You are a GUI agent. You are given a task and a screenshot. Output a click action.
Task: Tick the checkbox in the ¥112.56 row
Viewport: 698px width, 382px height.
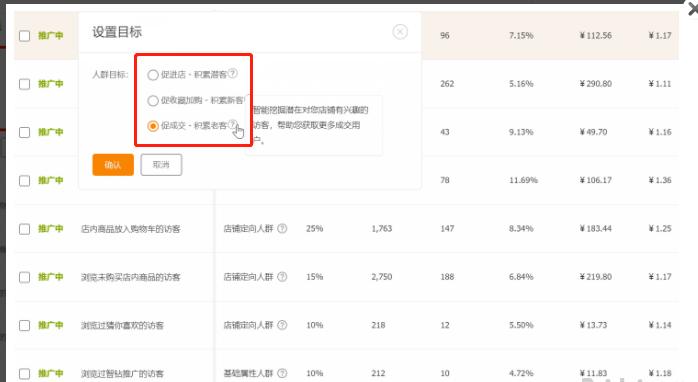[24, 36]
